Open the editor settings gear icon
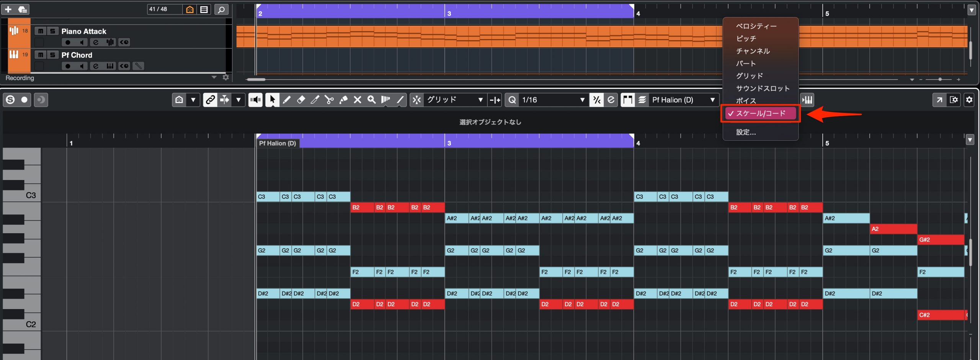The width and height of the screenshot is (980, 360). pyautogui.click(x=969, y=100)
